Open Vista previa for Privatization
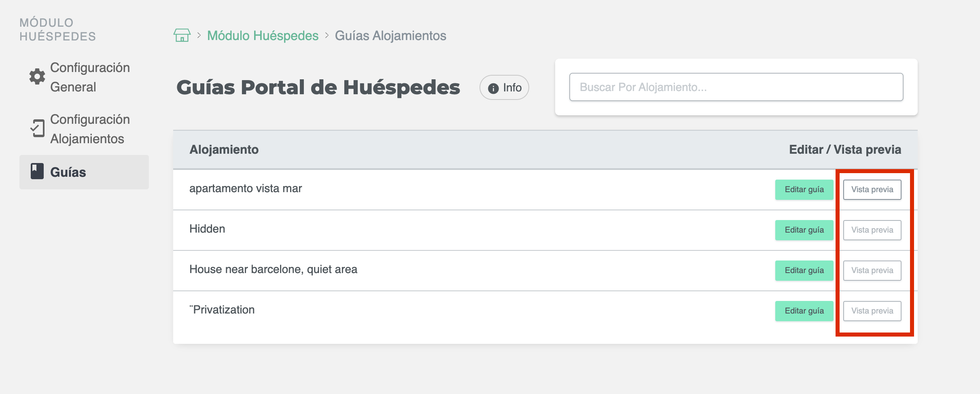Screen dimensions: 980x394 tap(872, 311)
